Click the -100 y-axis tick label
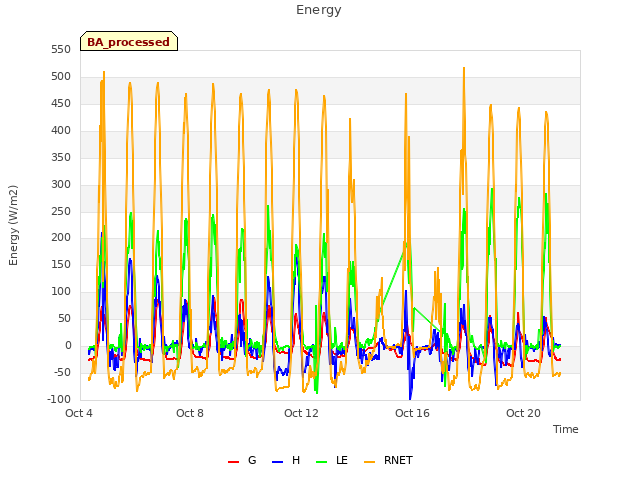This screenshot has width=640, height=480. [59, 399]
